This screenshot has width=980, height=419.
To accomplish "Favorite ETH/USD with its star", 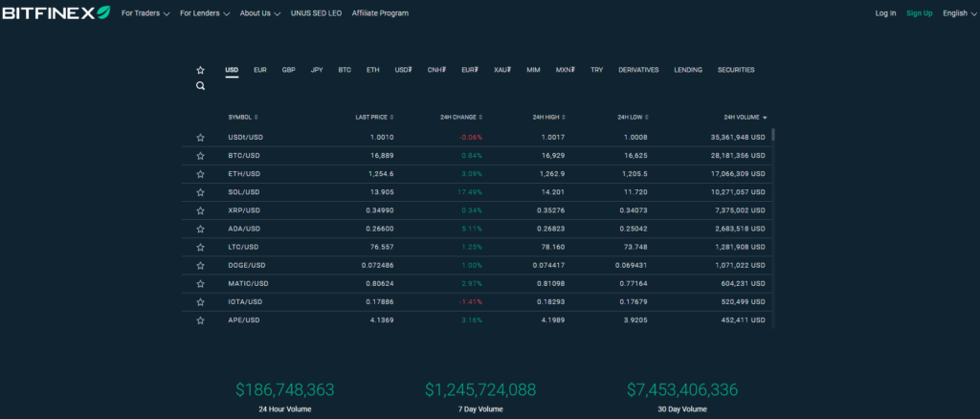I will click(x=200, y=174).
